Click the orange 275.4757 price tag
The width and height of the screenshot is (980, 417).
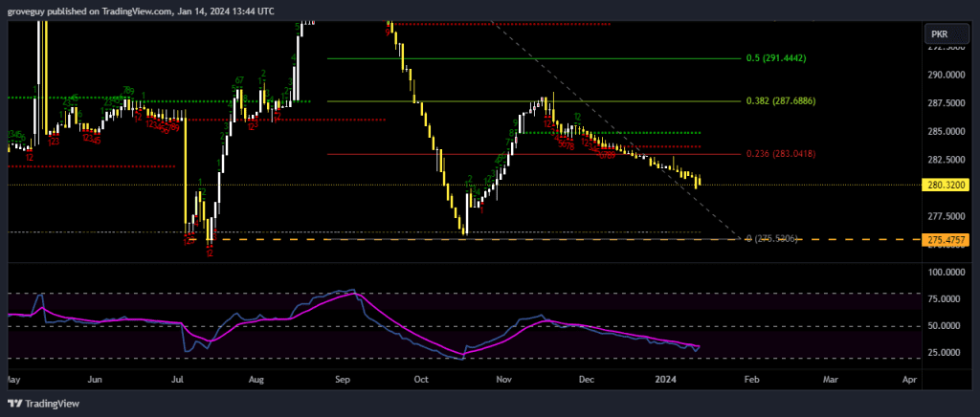click(x=946, y=239)
